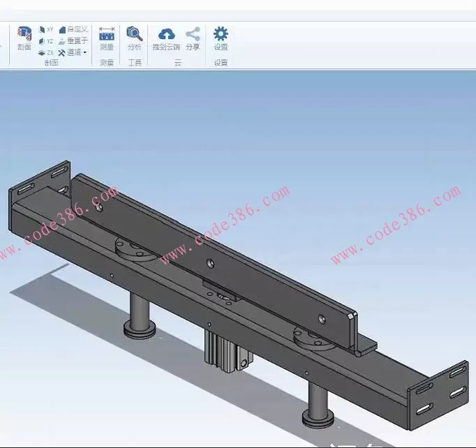Viewport: 476px width, 448px height.
Task: Open the 剖面 section view tool
Action: coord(24,37)
